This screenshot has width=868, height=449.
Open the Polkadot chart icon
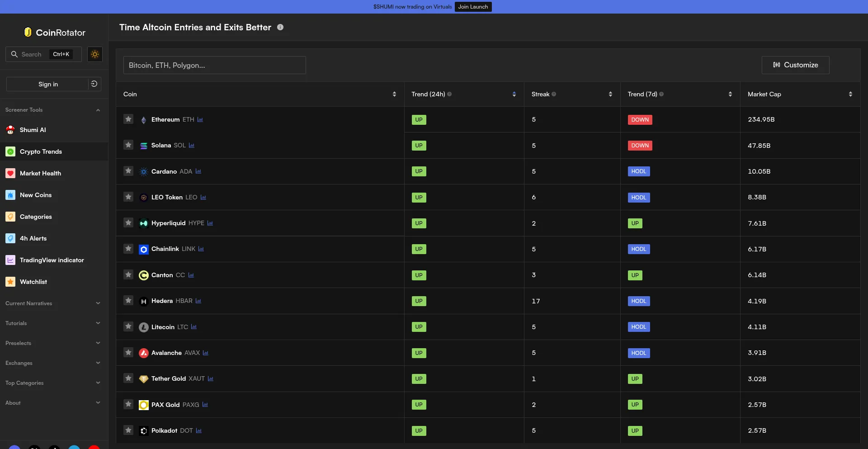[199, 431]
